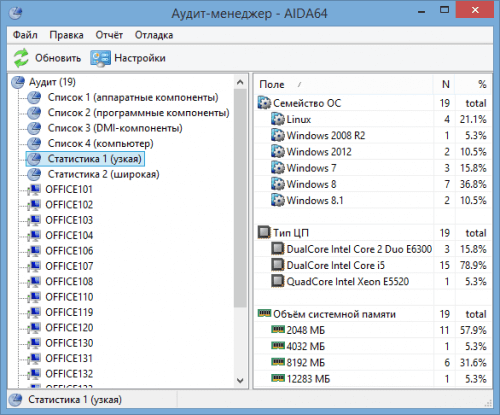Open the Отладка menu
The image size is (500, 415).
point(154,35)
